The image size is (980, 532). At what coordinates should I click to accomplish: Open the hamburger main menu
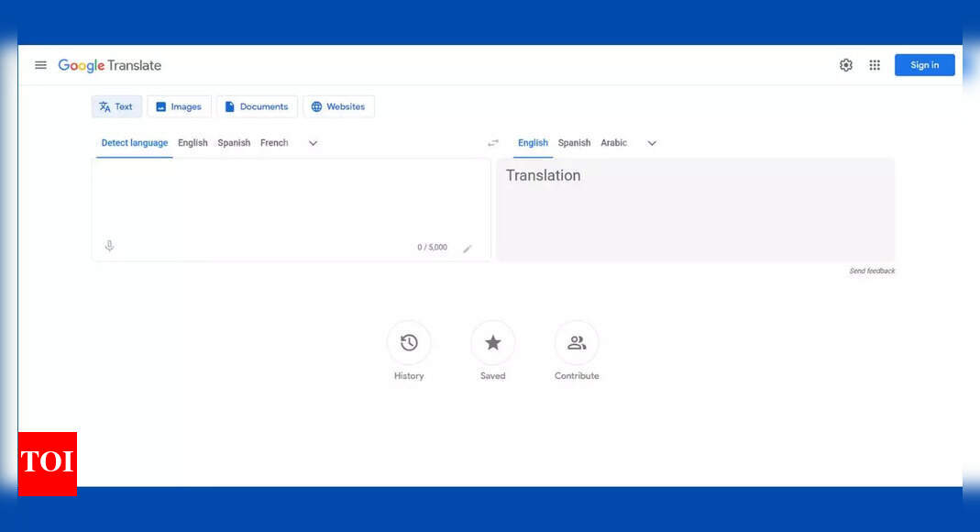(x=40, y=65)
